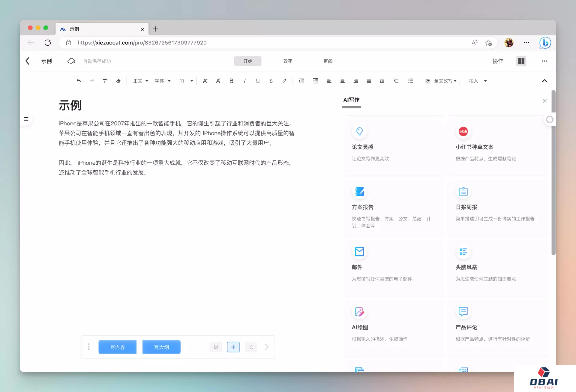Click the 写内容 button
This screenshot has width=576, height=392.
pos(117,347)
